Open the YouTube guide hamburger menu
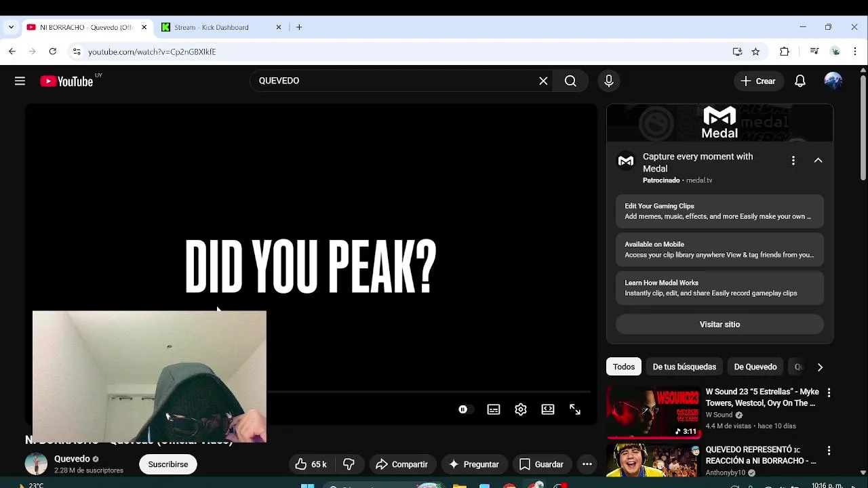 click(20, 81)
